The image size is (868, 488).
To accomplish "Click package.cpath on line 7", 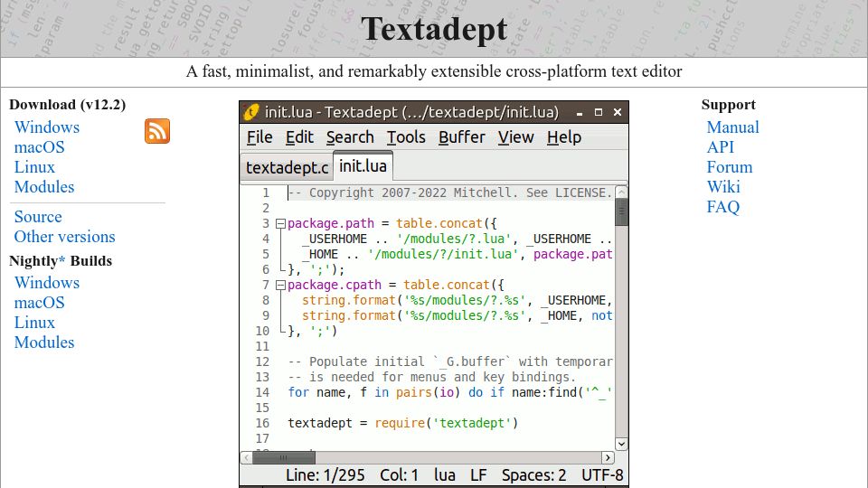I will [x=335, y=285].
